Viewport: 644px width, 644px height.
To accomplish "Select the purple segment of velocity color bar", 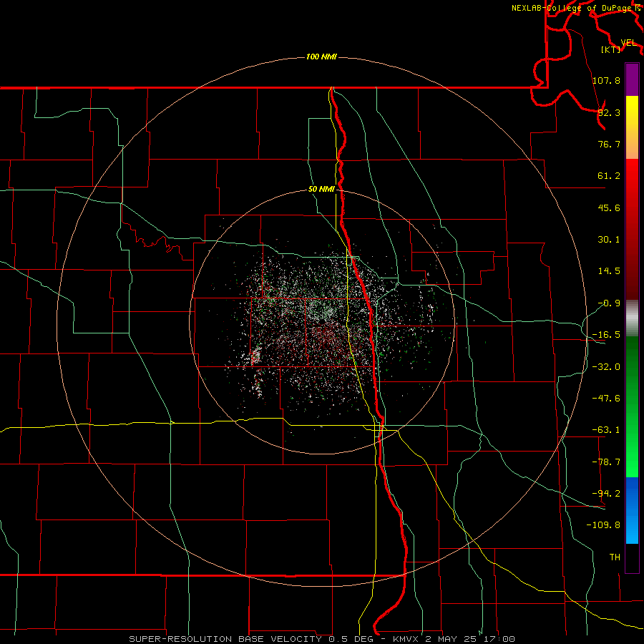I will [632, 79].
